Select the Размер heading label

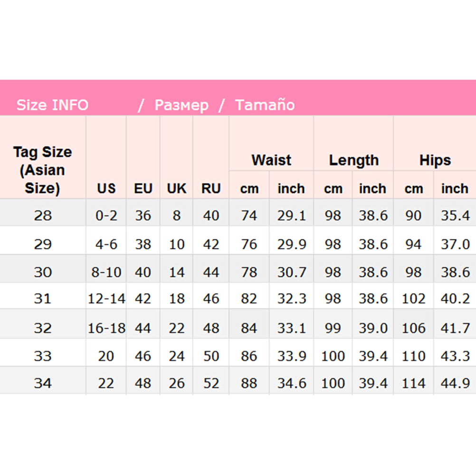coord(181,105)
